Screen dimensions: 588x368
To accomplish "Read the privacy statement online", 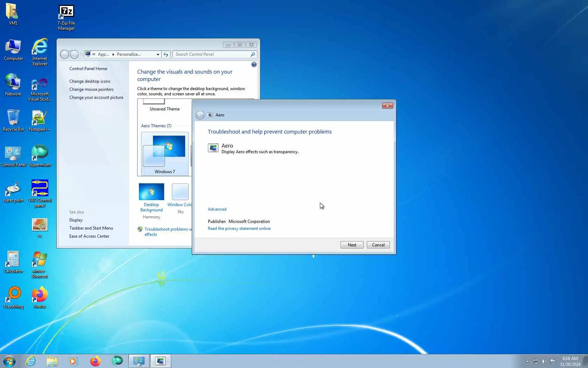I will pyautogui.click(x=239, y=229).
